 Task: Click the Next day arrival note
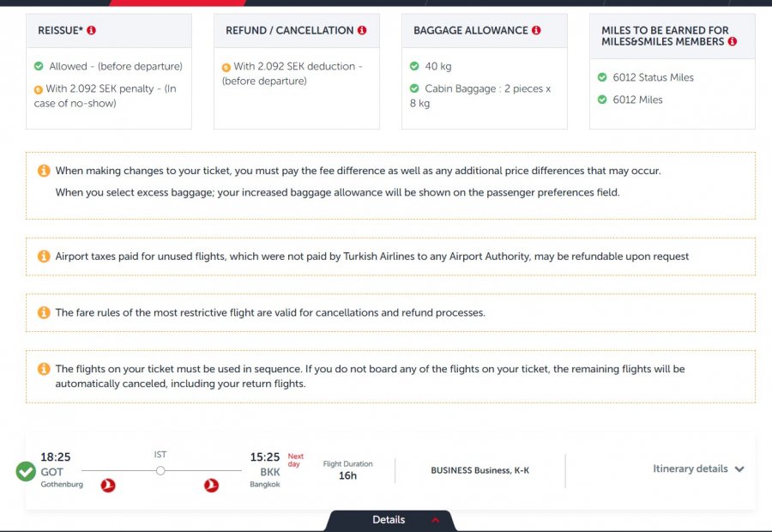tap(295, 461)
